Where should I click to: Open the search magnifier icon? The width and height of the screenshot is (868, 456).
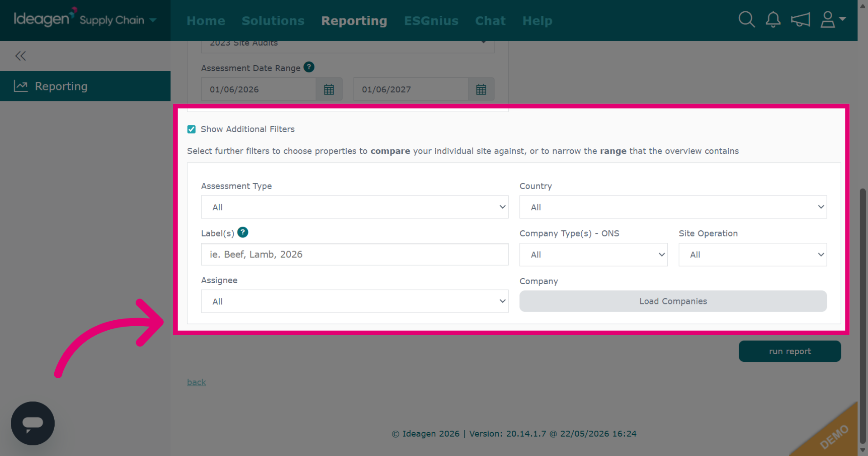tap(746, 19)
